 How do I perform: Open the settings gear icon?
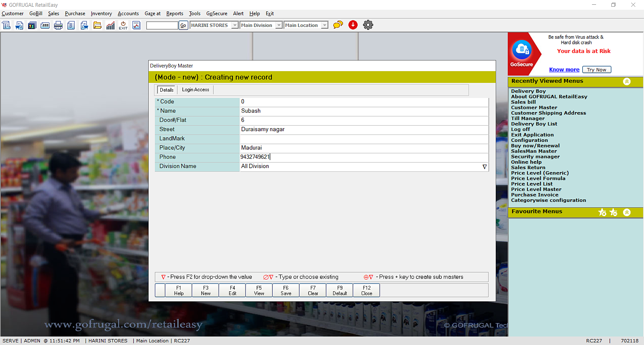tap(368, 25)
